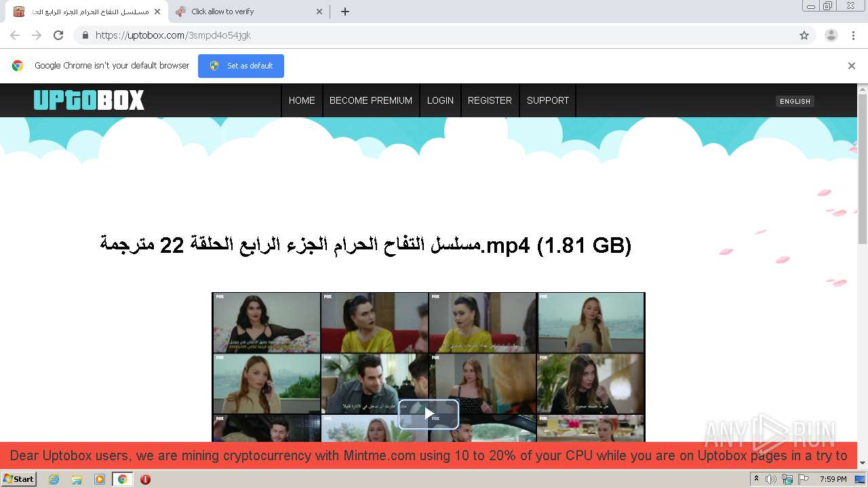Click the padlock site info icon
This screenshot has width=868, height=488.
pyautogui.click(x=85, y=35)
